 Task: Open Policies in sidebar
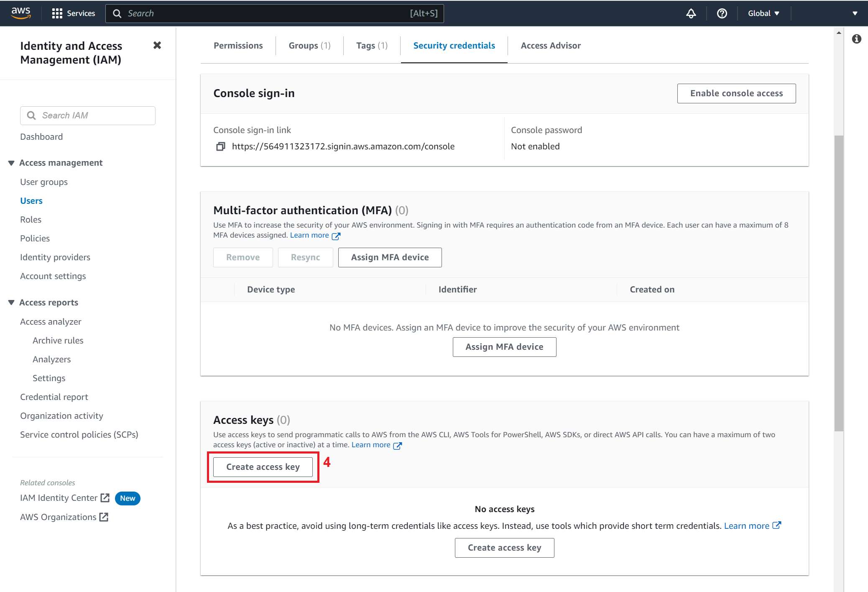point(35,238)
